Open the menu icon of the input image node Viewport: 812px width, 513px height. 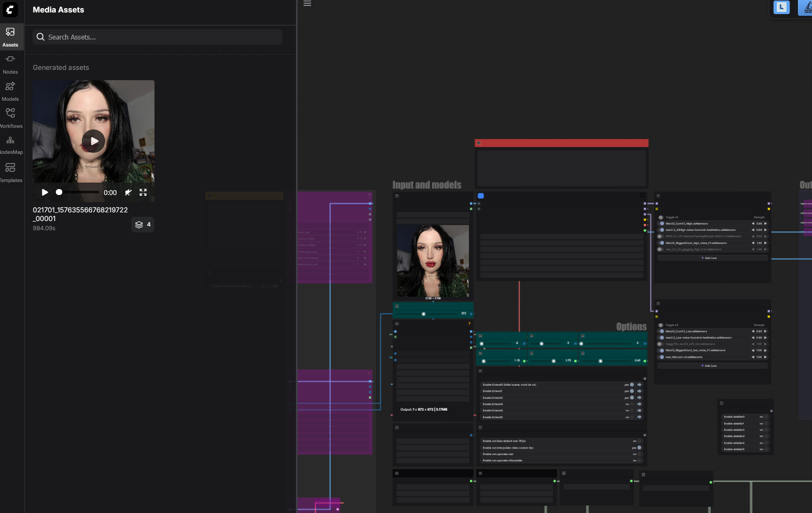[x=397, y=196]
